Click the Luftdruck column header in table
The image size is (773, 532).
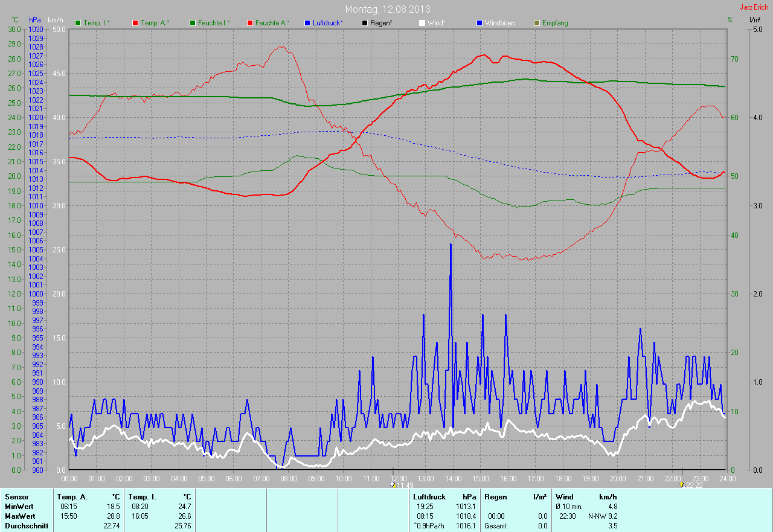428,497
